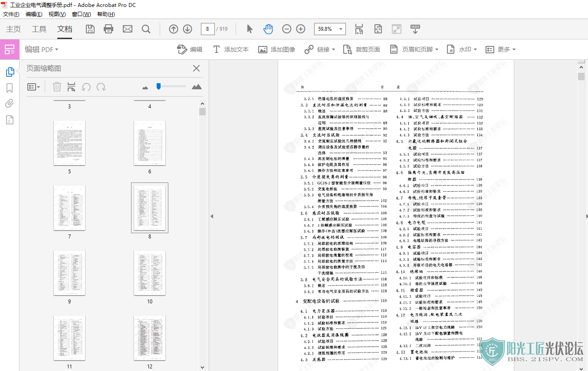Print the document with the printer icon
Viewport: 588px width, 371px height.
(x=108, y=29)
